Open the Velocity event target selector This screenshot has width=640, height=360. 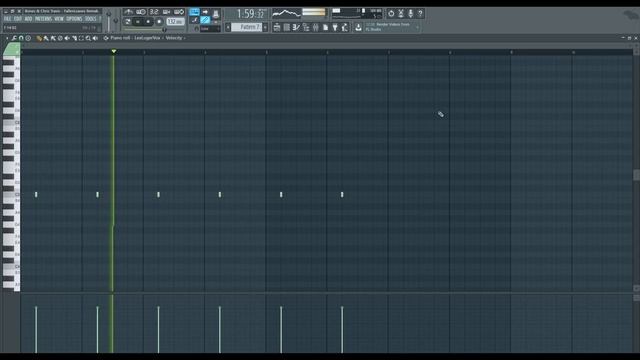point(173,38)
